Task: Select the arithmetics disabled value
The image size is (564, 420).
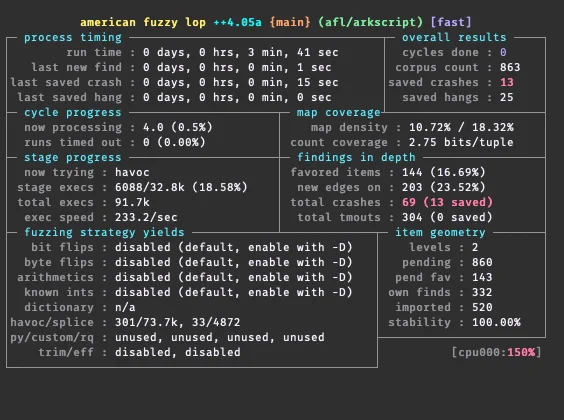Action: [234, 278]
